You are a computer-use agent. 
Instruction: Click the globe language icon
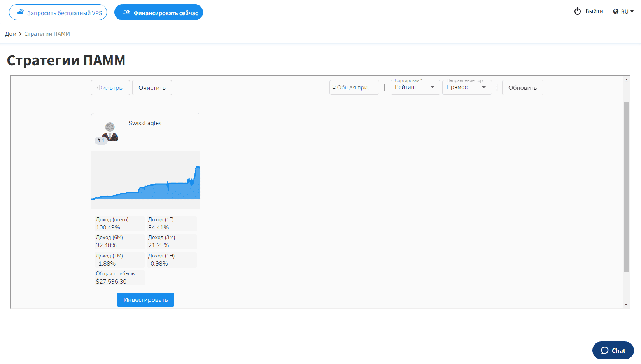(616, 11)
